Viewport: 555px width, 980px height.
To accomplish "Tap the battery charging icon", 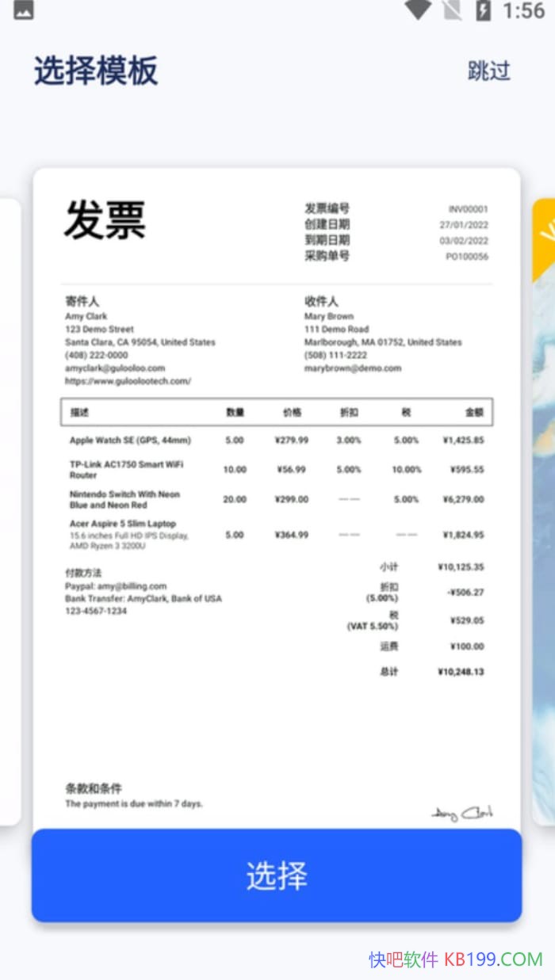I will pos(483,10).
